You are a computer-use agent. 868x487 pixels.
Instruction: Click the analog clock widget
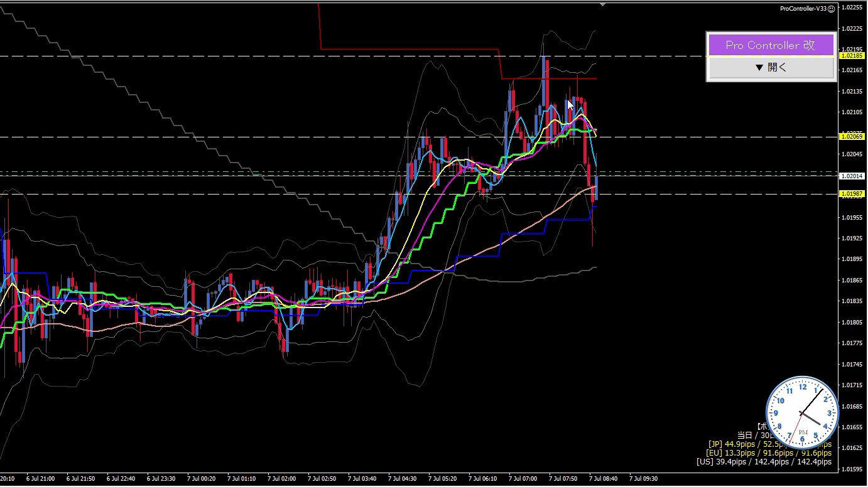(x=803, y=413)
